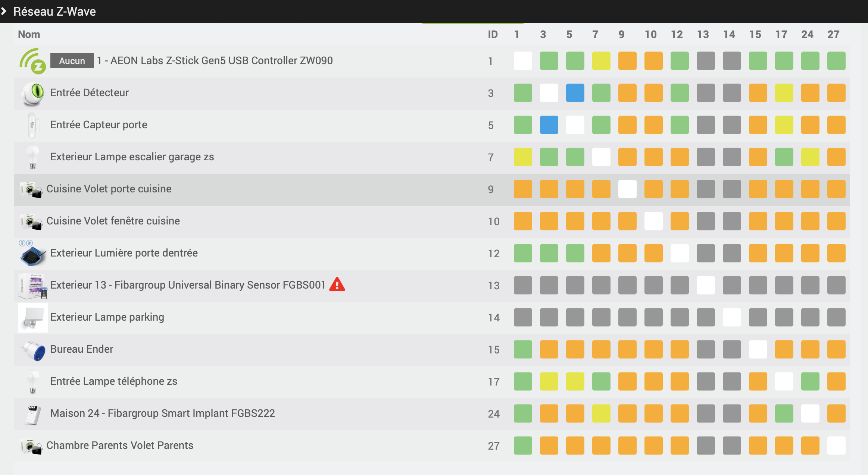Click the yellow cell in the controller row
This screenshot has height=475, width=868.
pos(601,61)
